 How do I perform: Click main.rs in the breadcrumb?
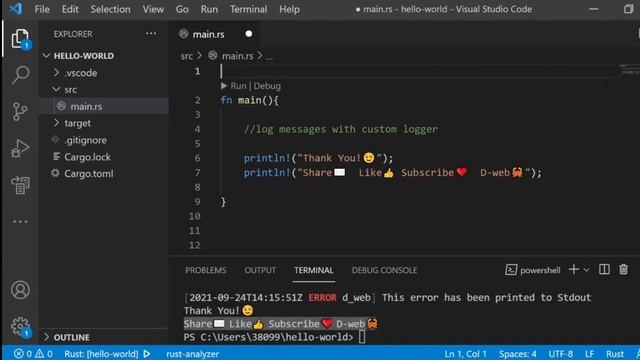tap(238, 56)
